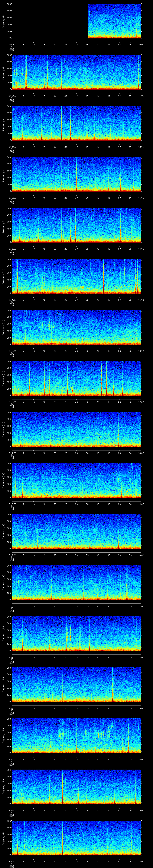Select the spectrogram panel beginning at 2:10:00
This screenshot has height=868, width=153.
click(x=76, y=72)
